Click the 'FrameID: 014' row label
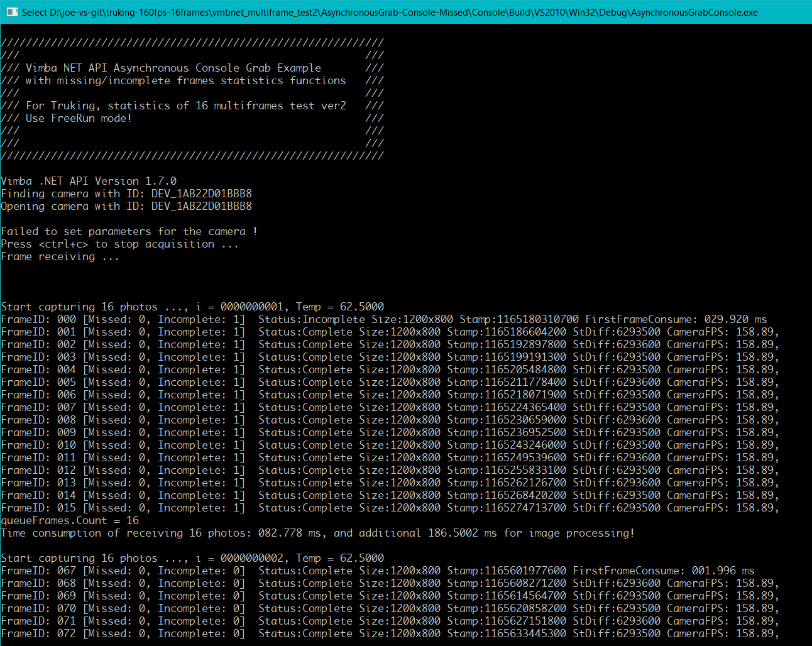Viewport: 812px width, 646px height. 38,495
